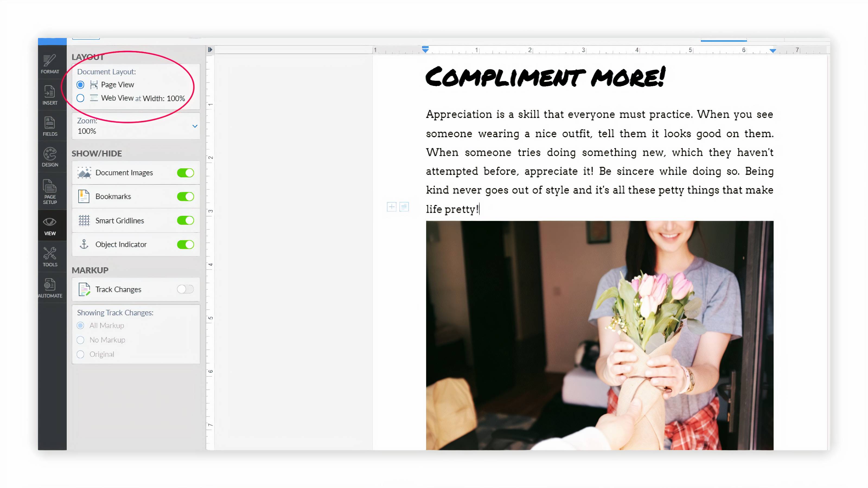
Task: Select the Web View layout radio button
Action: click(80, 98)
